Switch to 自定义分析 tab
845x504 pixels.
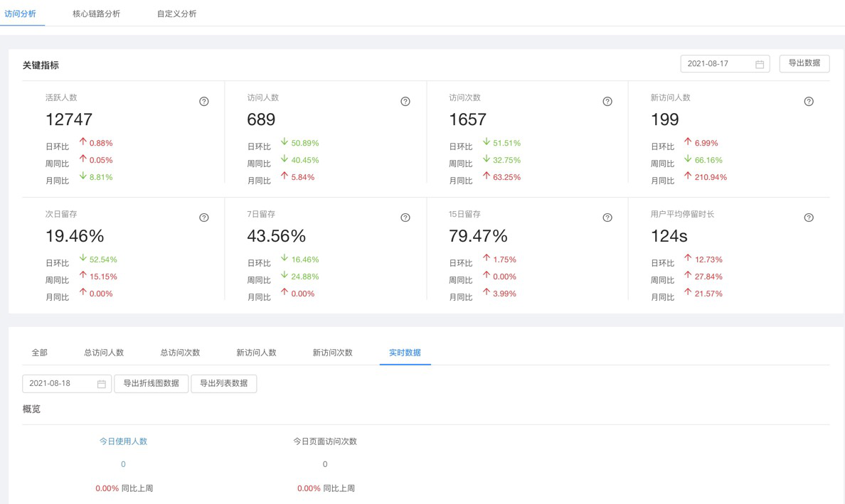tap(176, 14)
